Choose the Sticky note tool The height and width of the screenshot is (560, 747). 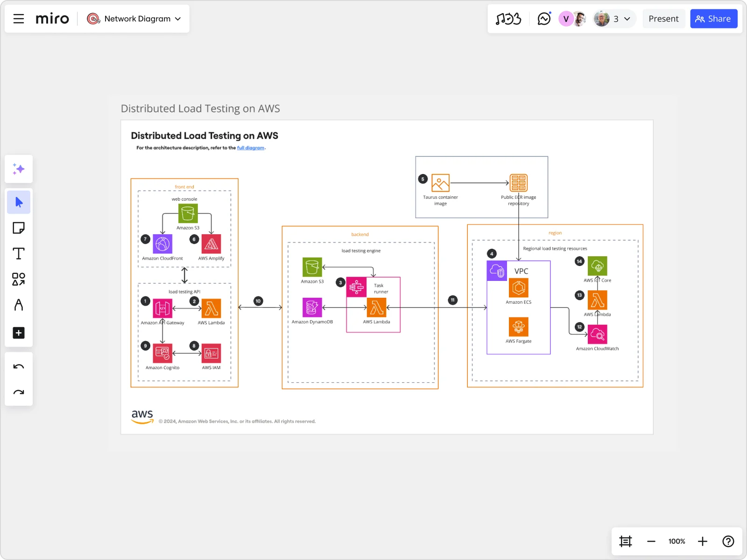tap(19, 228)
